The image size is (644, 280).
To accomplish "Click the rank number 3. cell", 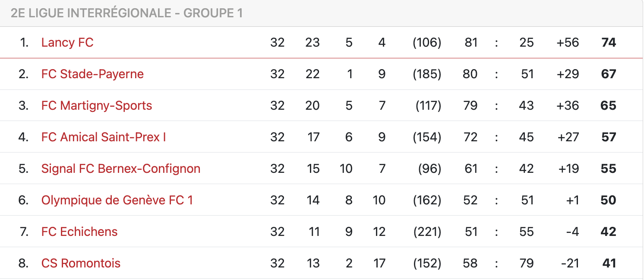I will [23, 105].
